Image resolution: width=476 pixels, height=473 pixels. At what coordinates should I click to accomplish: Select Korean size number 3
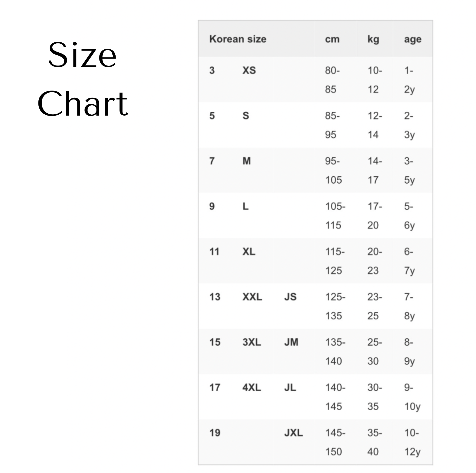[x=212, y=70]
